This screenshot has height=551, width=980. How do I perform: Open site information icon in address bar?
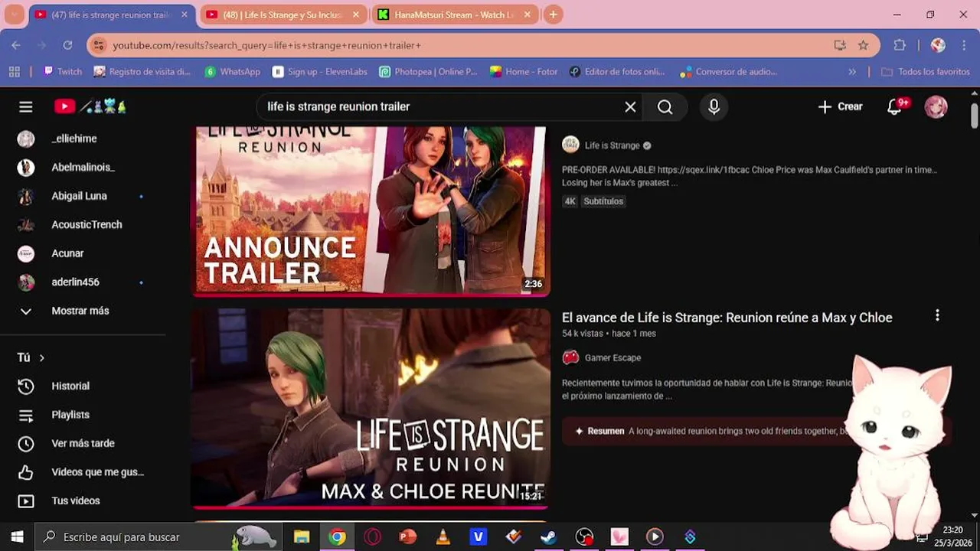pyautogui.click(x=98, y=45)
